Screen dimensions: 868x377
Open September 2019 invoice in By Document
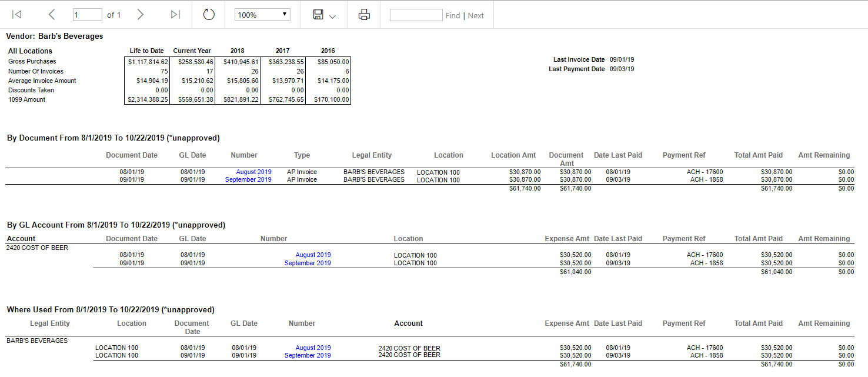[248, 179]
